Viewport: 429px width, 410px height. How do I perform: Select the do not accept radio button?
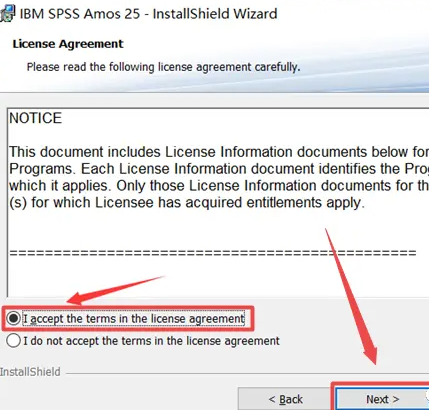tap(13, 341)
